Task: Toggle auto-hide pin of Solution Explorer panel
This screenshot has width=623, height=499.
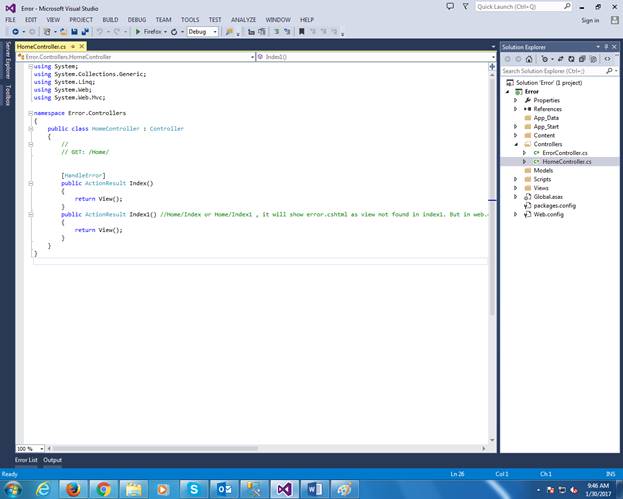Action: (606, 47)
